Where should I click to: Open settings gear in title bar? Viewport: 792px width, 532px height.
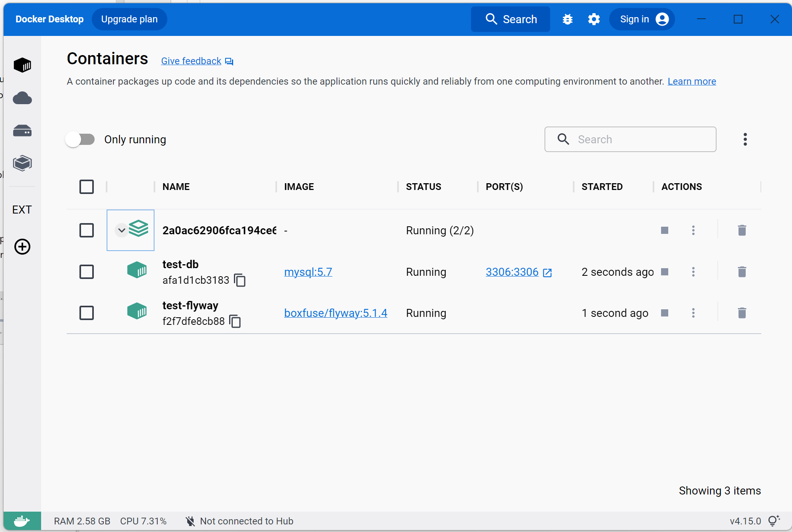[594, 19]
